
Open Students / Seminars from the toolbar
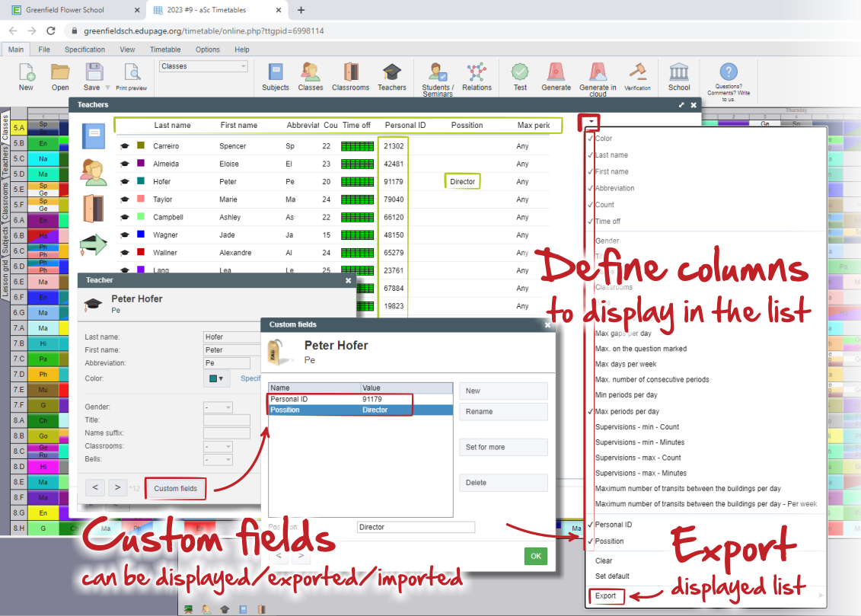(x=438, y=79)
